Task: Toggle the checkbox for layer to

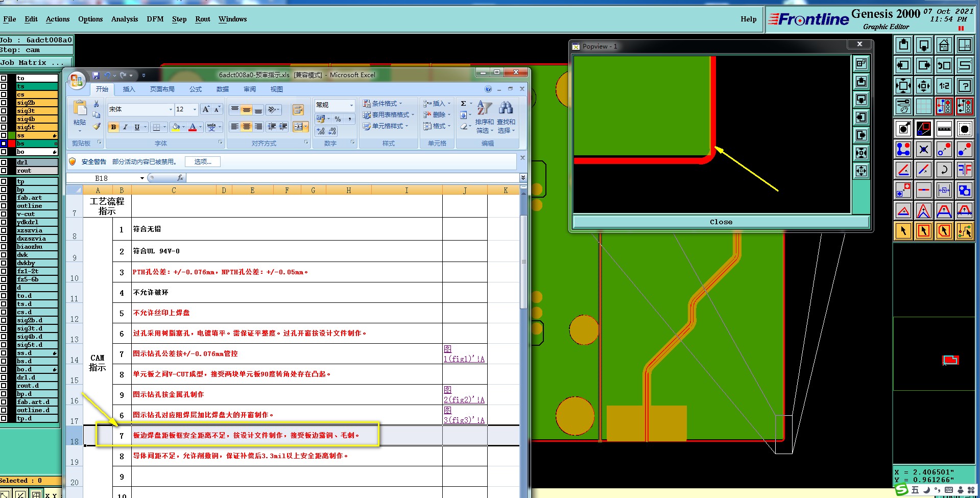Action: (4, 78)
